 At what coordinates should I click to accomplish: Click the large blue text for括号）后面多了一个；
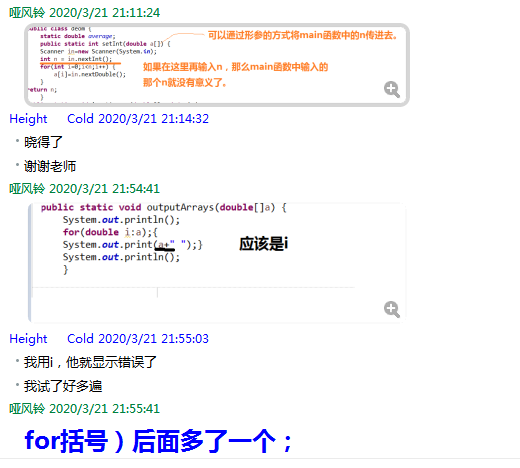pyautogui.click(x=158, y=441)
